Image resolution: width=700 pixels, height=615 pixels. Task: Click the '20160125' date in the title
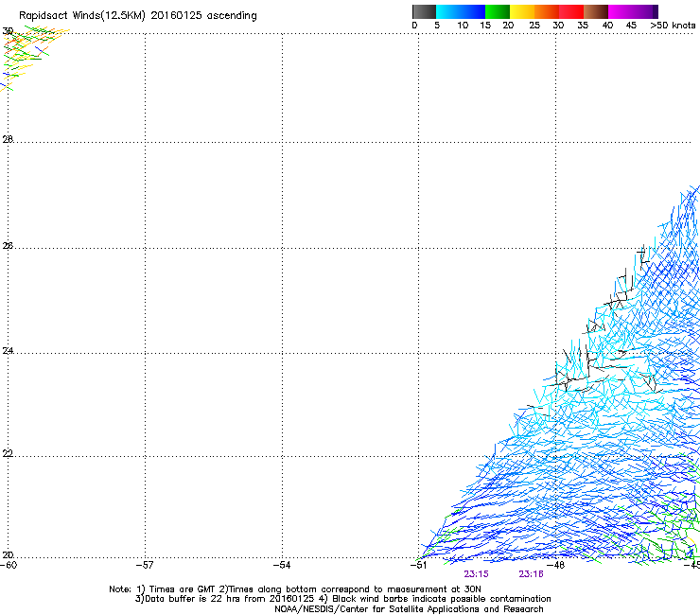coord(176,15)
